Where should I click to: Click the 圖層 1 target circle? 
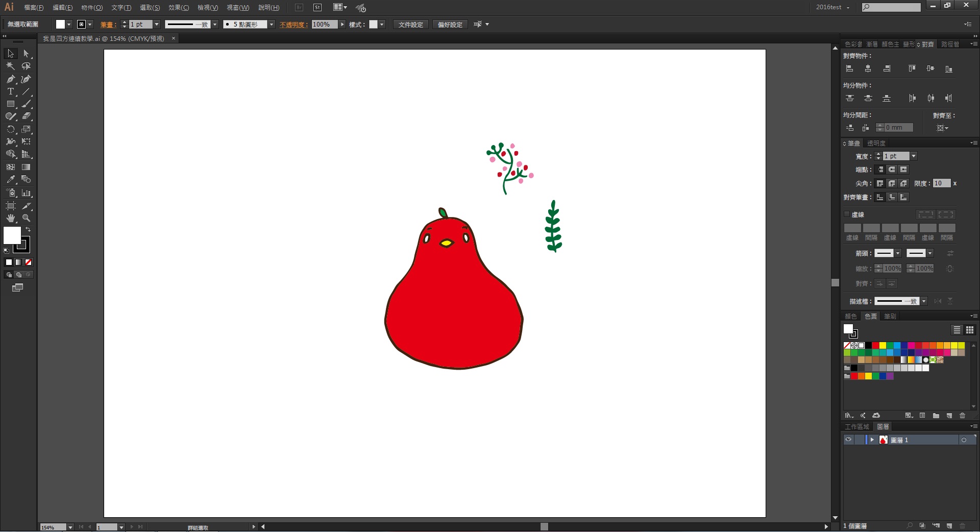click(964, 440)
